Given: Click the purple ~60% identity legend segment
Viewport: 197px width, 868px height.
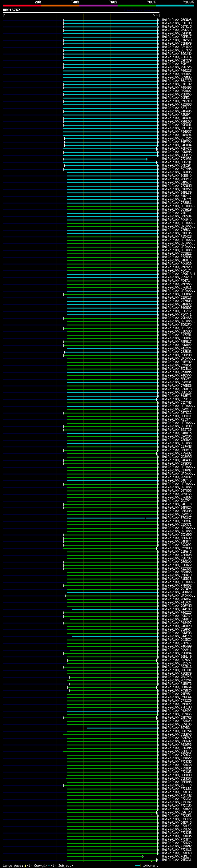Looking at the screenshot, I should 99,6.
